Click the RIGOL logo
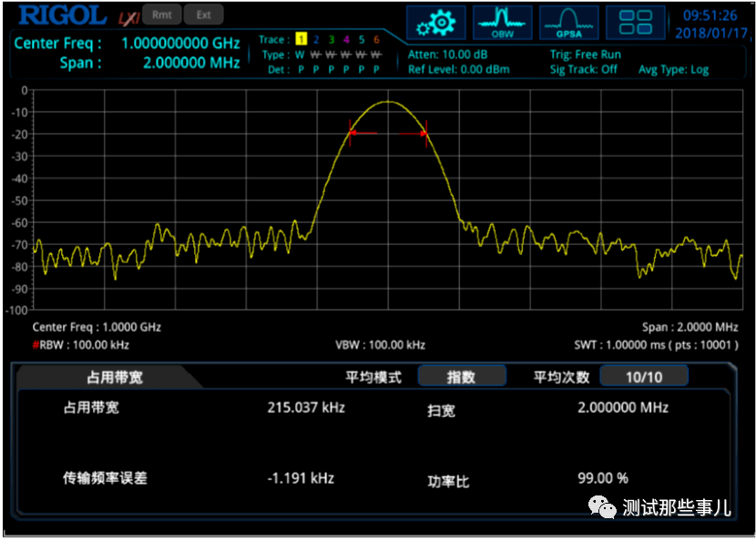Viewport: 756px width, 541px height. click(x=63, y=15)
